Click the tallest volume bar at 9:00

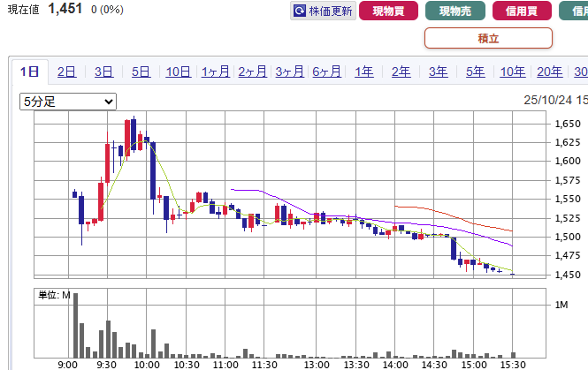(75, 322)
